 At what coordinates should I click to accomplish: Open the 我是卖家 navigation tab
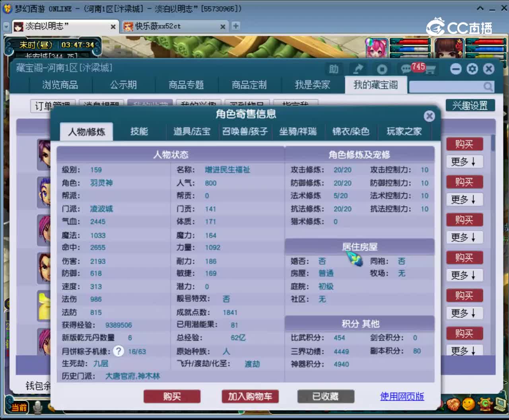pyautogui.click(x=312, y=85)
